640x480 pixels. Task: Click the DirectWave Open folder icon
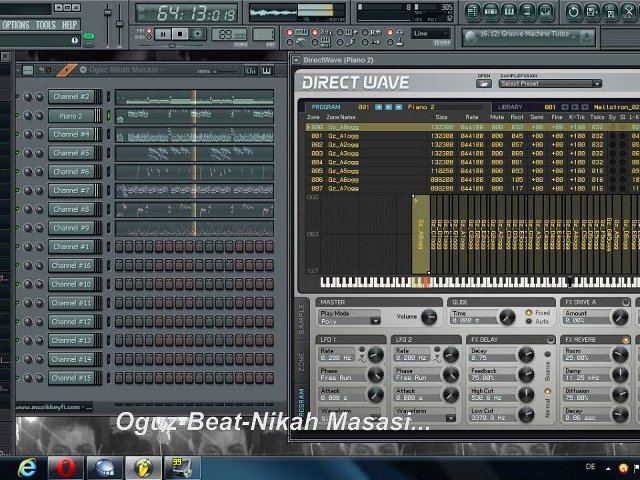click(x=484, y=83)
